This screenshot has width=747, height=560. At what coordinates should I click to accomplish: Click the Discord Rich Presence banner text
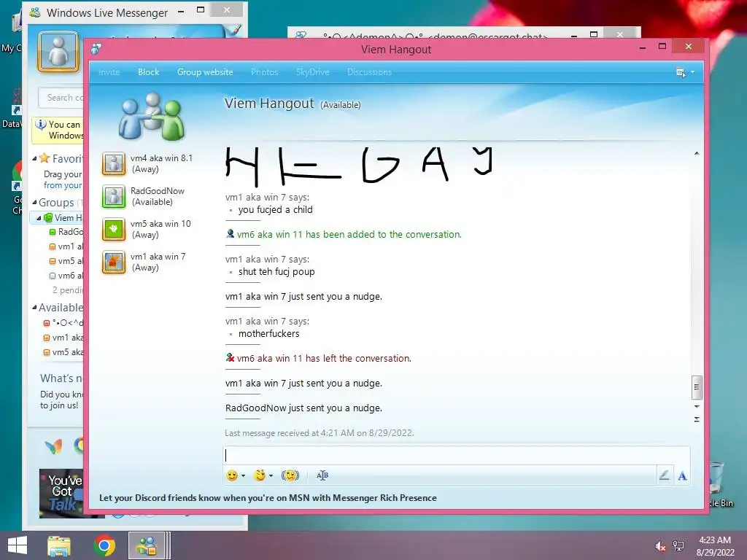(268, 497)
